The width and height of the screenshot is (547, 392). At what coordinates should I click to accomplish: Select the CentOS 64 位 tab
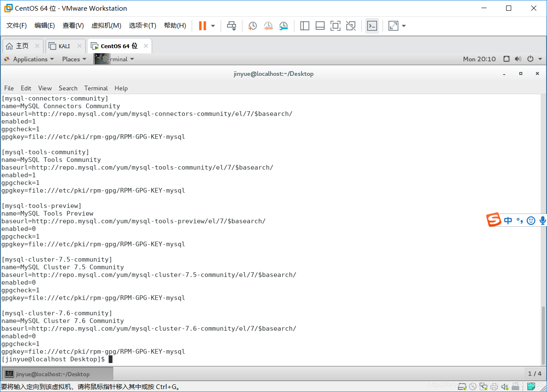[119, 46]
